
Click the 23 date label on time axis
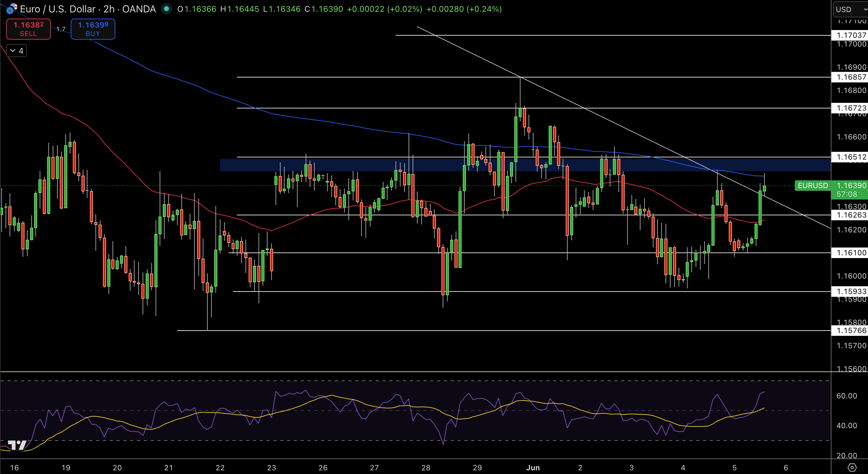coord(271,467)
